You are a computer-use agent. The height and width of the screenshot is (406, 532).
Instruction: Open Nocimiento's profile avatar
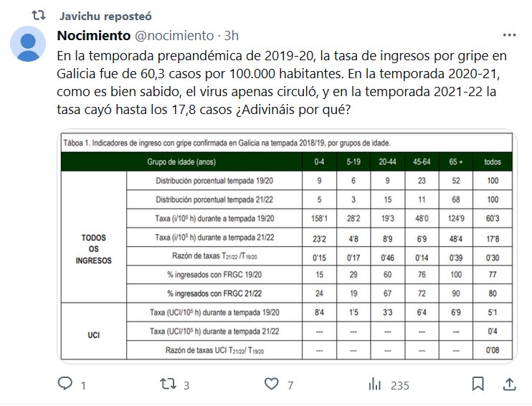[x=29, y=44]
